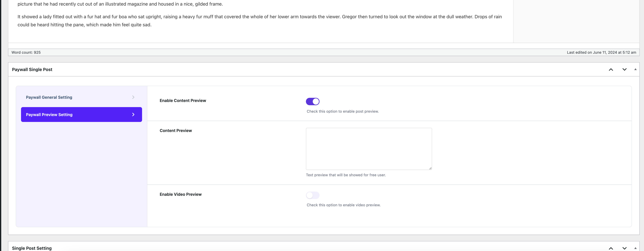Disable the Enable Content Preview switch
The image size is (644, 251).
[313, 101]
